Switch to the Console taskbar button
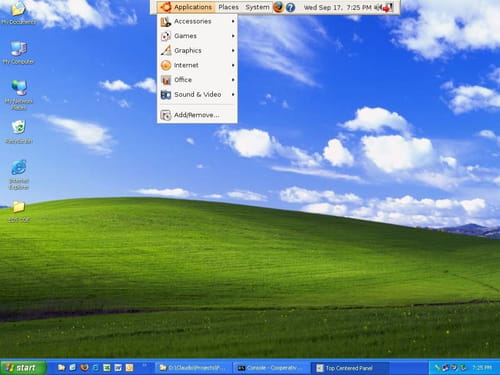 pos(271,368)
